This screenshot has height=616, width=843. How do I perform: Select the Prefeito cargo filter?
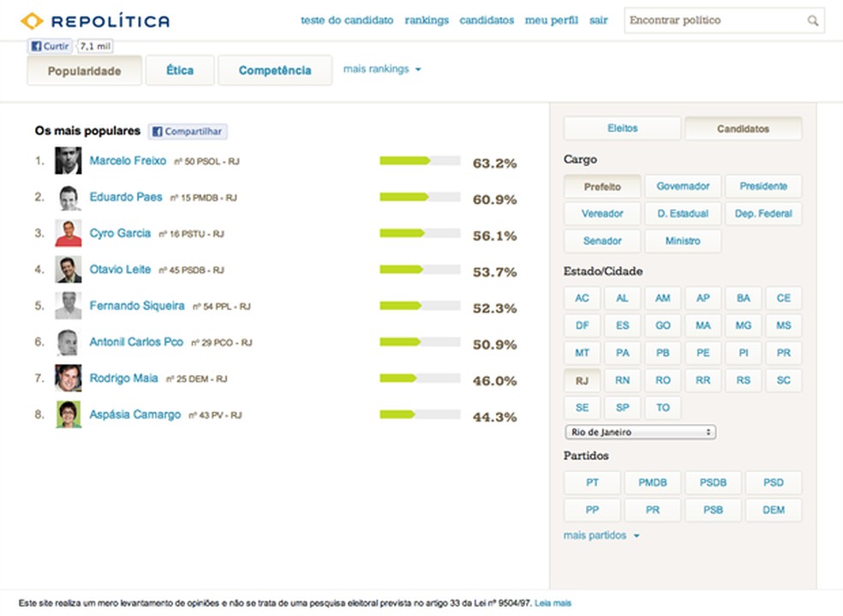coord(601,186)
